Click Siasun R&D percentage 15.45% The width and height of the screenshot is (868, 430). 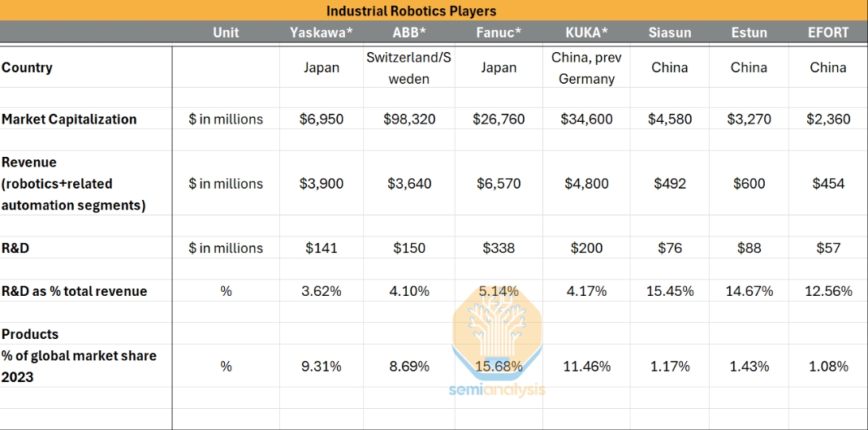tap(670, 290)
